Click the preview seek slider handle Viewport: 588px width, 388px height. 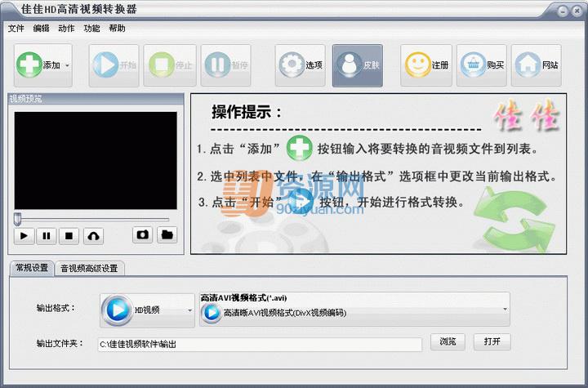[17, 219]
